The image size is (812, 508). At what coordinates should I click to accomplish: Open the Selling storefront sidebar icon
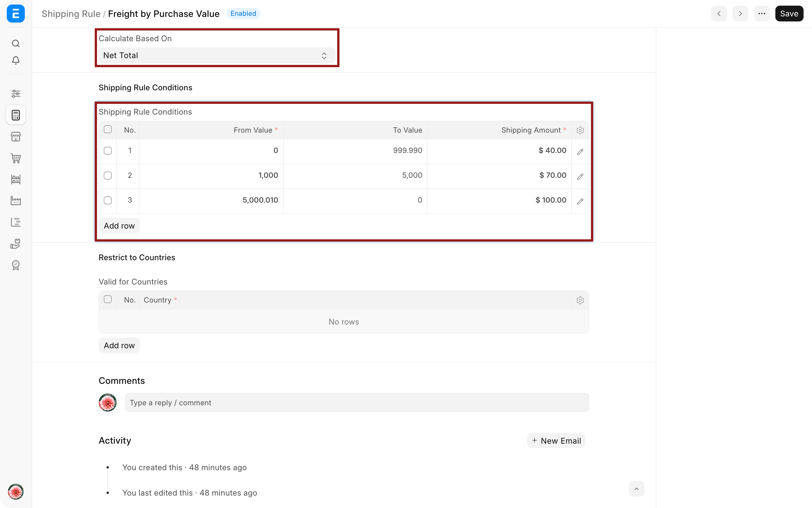click(16, 136)
